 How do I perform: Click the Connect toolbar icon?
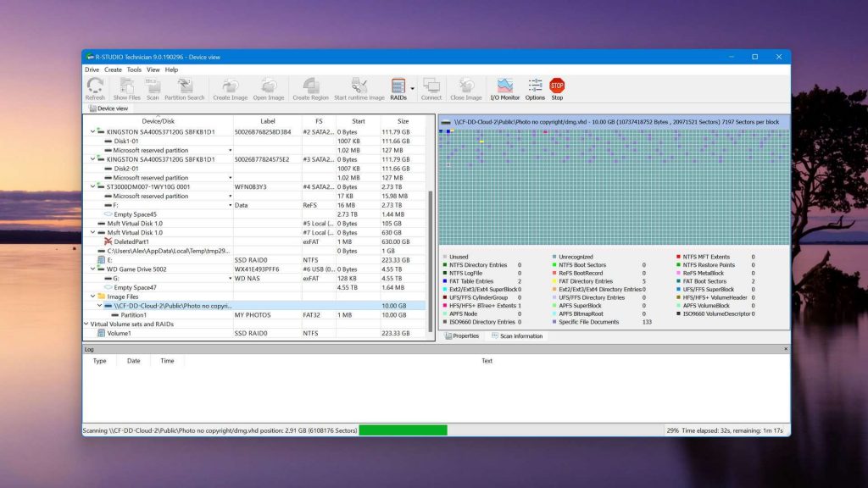(x=433, y=87)
